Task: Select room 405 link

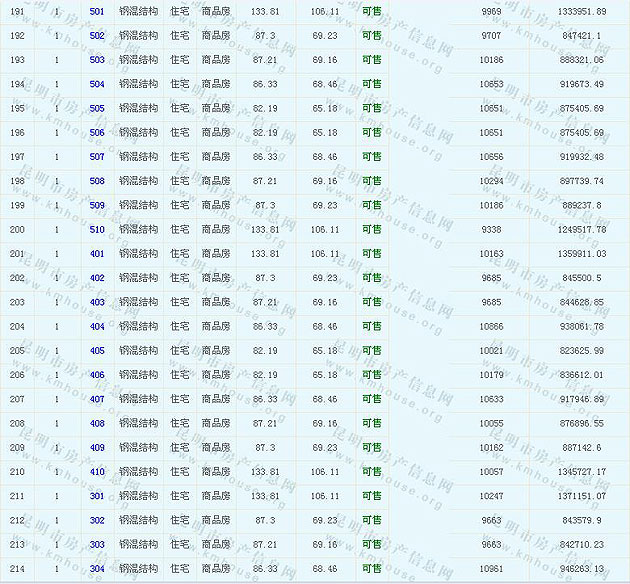Action: click(x=96, y=351)
